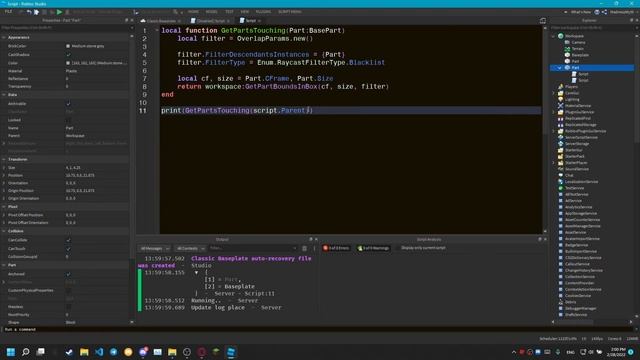Select CollectionService in Explorer

579,277
